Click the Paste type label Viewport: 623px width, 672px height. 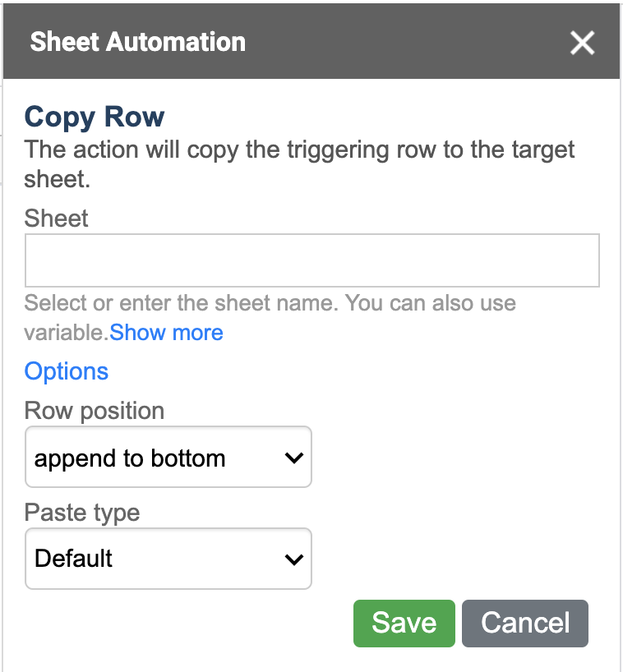pyautogui.click(x=82, y=513)
